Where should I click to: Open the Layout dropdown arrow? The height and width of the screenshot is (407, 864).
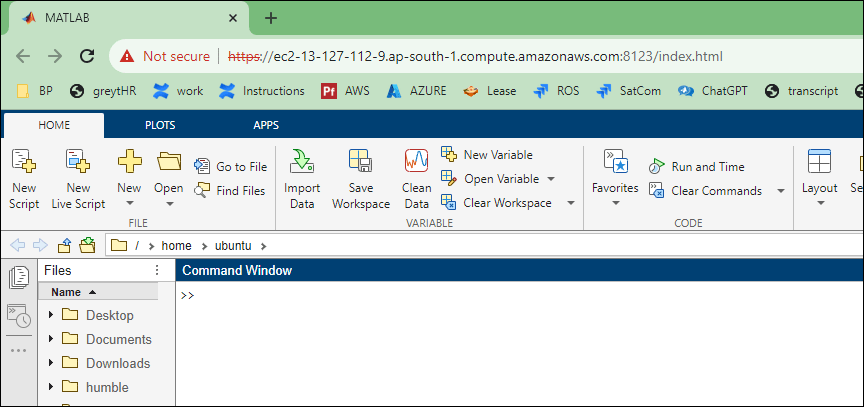(819, 203)
